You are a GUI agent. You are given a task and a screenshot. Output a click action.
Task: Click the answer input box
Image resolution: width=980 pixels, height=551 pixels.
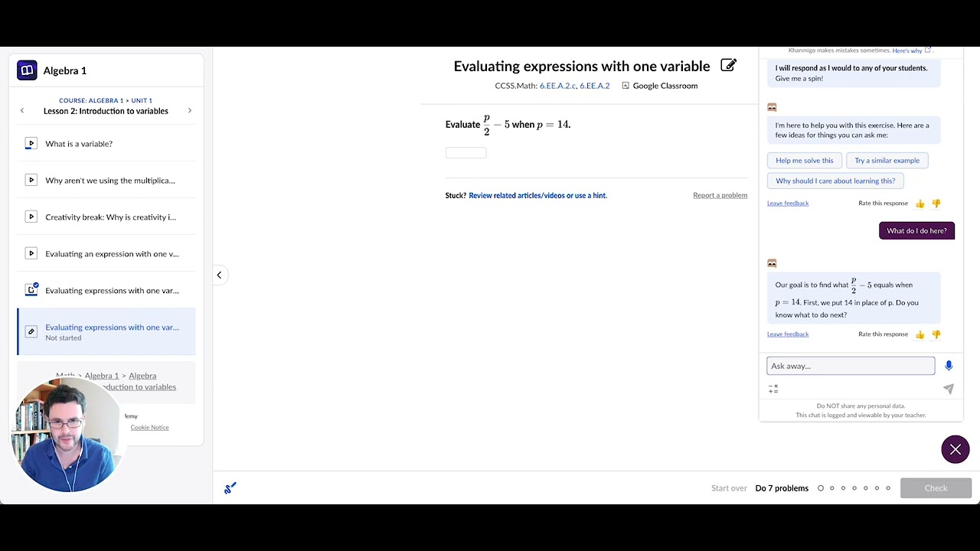click(465, 152)
